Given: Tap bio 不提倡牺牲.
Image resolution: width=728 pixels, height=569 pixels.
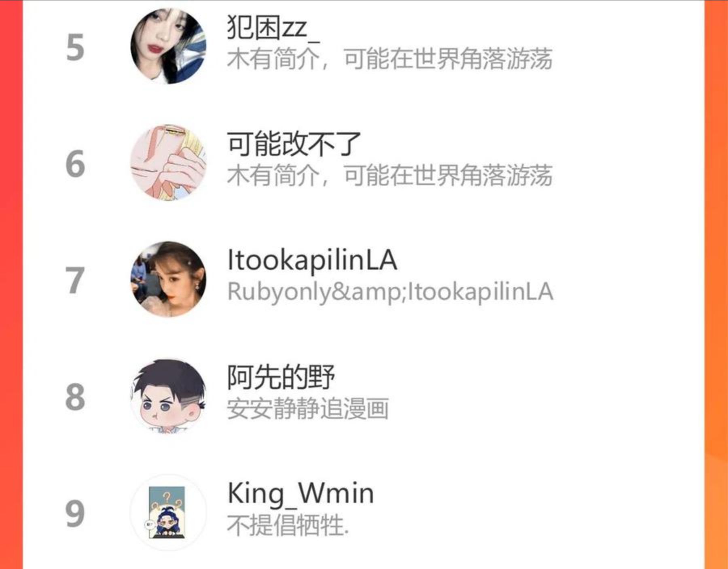Looking at the screenshot, I should [x=288, y=525].
